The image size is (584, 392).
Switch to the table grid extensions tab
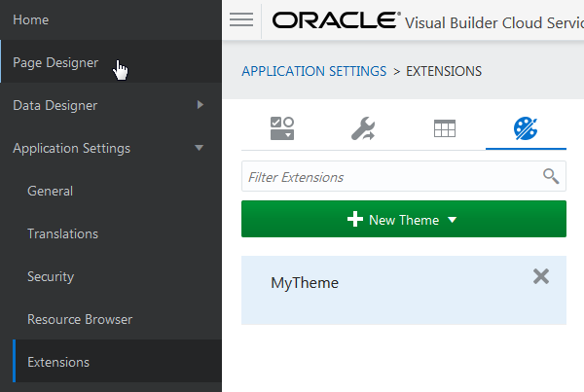pyautogui.click(x=445, y=128)
